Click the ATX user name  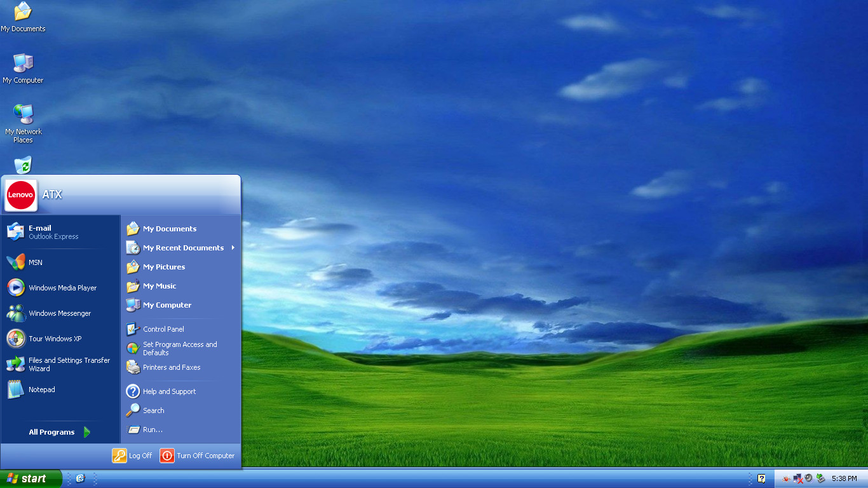(52, 194)
